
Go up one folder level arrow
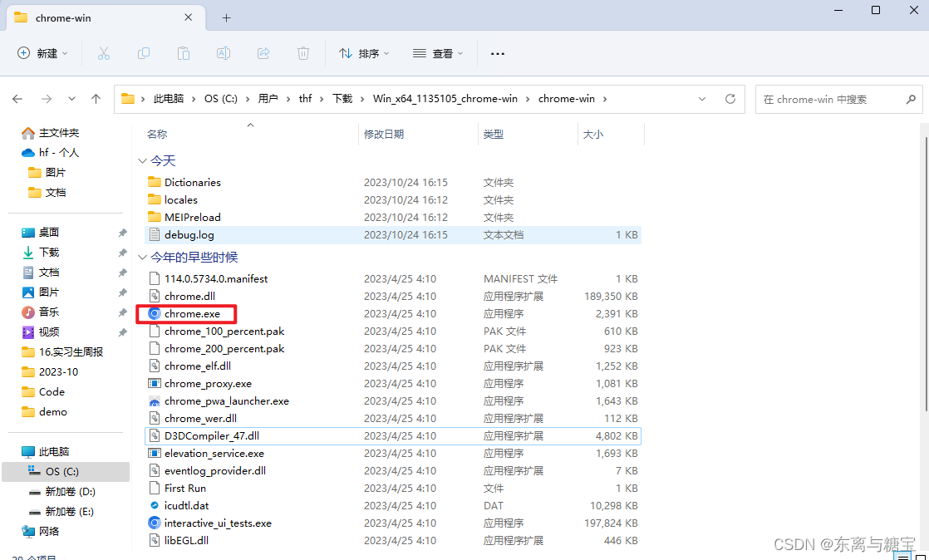96,99
